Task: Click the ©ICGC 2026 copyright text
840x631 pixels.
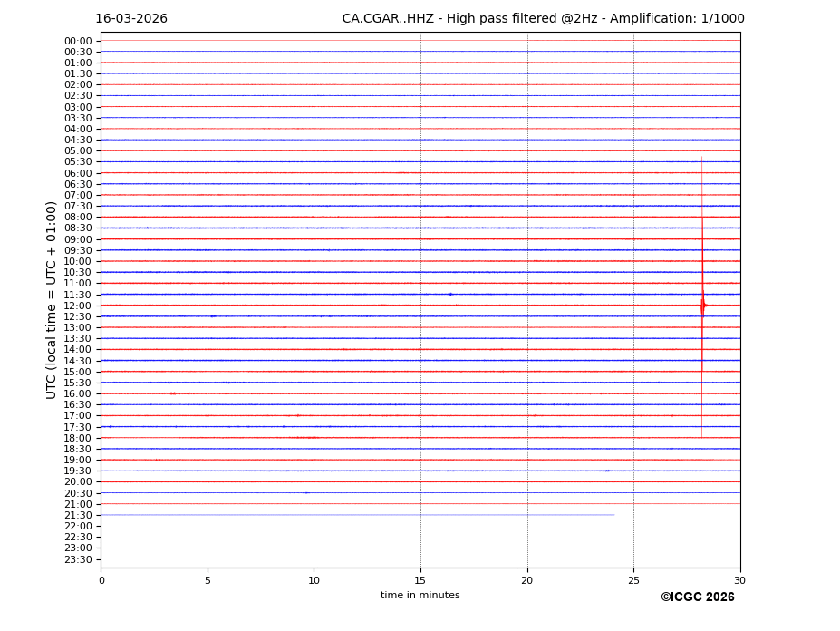Action: 697,597
